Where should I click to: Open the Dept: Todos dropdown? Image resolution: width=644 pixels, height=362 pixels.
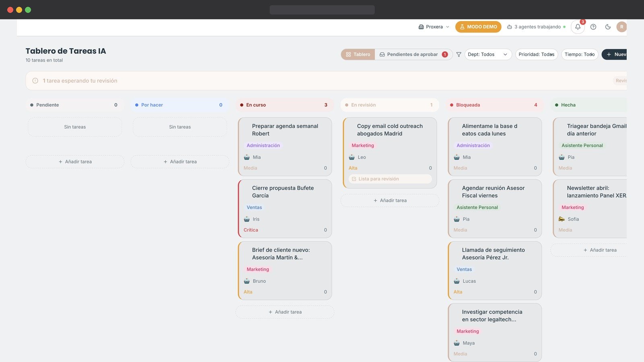pyautogui.click(x=488, y=54)
